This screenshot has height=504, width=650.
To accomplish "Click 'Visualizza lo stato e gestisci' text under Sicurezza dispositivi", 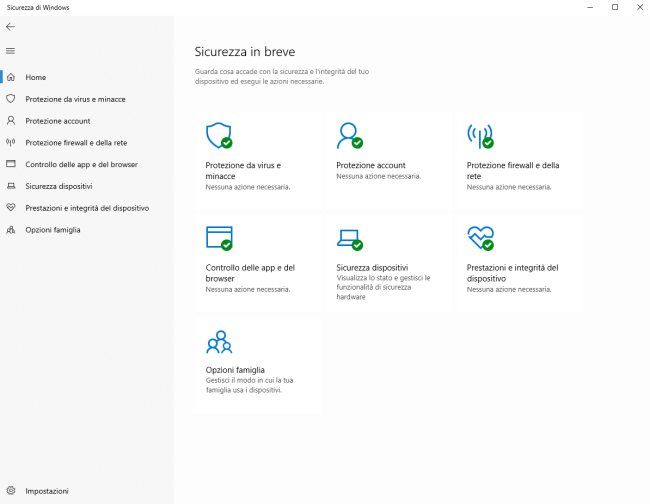I will tap(383, 287).
